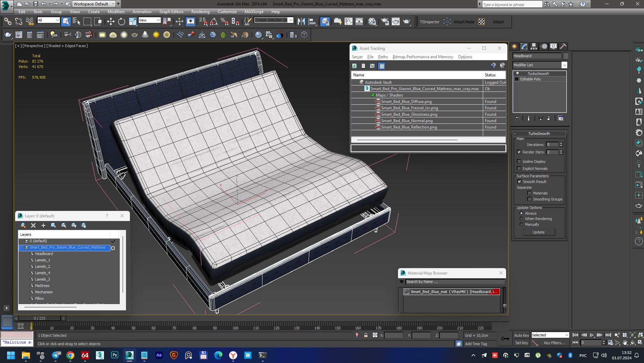Click Remove Modifier trash icon
644x363 pixels.
[549, 118]
